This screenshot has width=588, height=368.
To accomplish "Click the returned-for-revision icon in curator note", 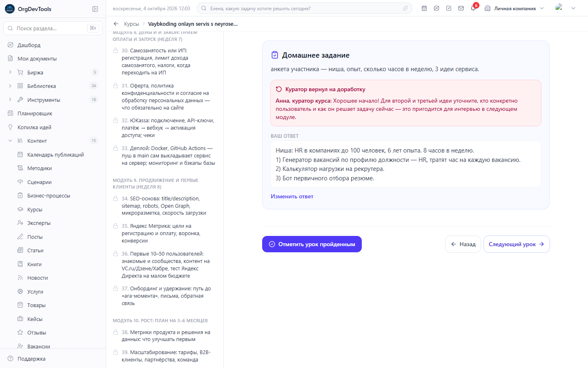I will [x=279, y=89].
